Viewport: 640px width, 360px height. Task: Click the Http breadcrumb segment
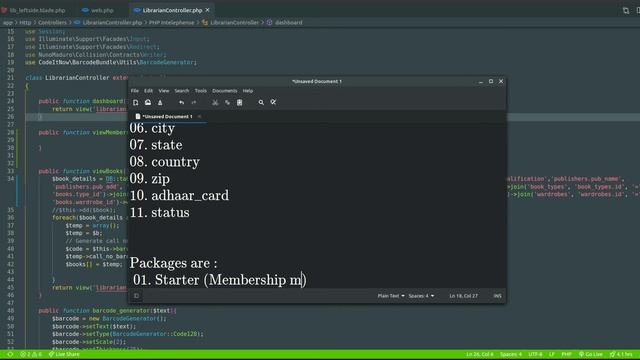click(25, 22)
